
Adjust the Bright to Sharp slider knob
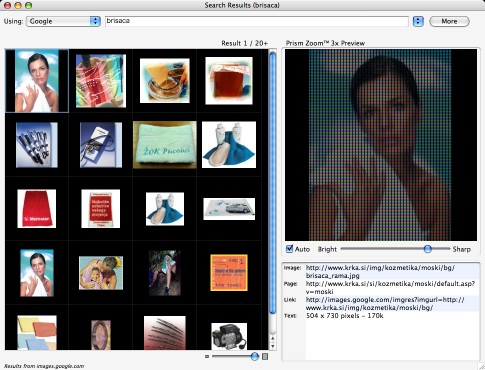pyautogui.click(x=427, y=249)
